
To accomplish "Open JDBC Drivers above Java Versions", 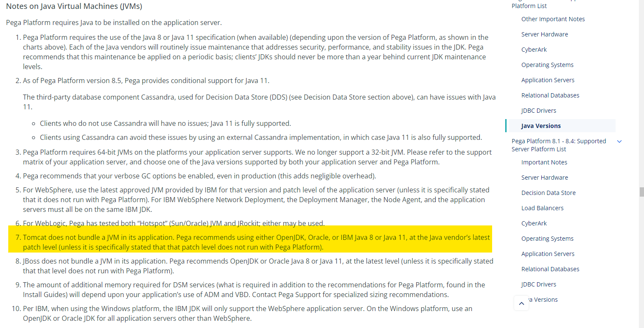I will 539,110.
